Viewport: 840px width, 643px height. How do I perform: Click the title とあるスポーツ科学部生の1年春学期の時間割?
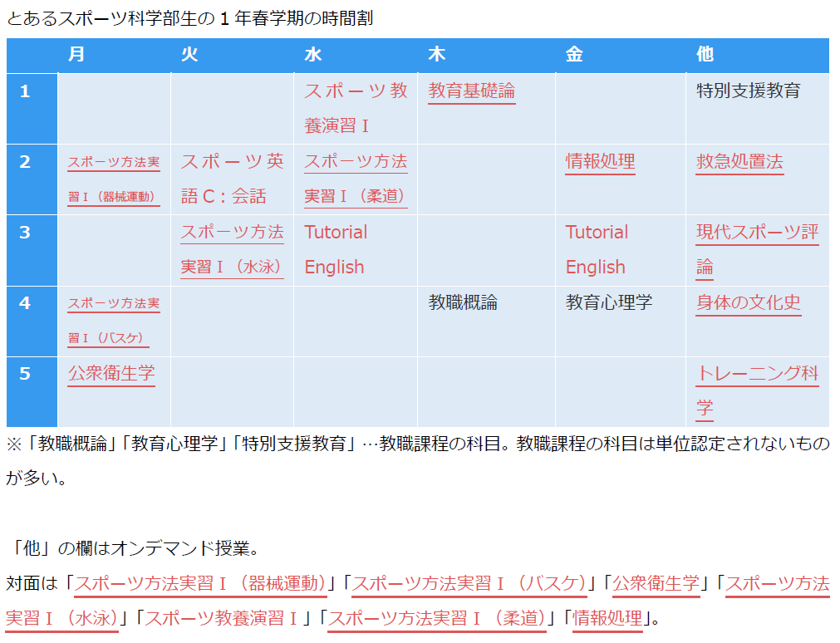(x=189, y=18)
